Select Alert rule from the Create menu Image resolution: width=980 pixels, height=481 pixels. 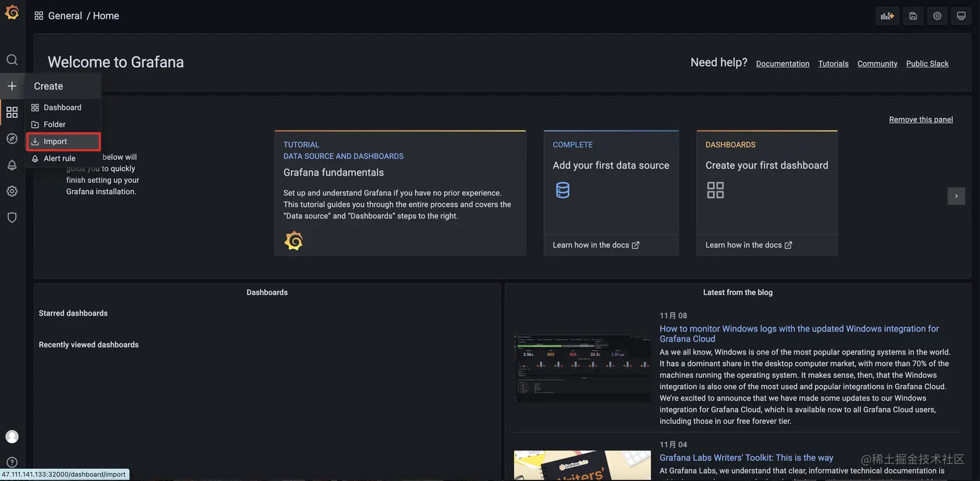[63, 158]
